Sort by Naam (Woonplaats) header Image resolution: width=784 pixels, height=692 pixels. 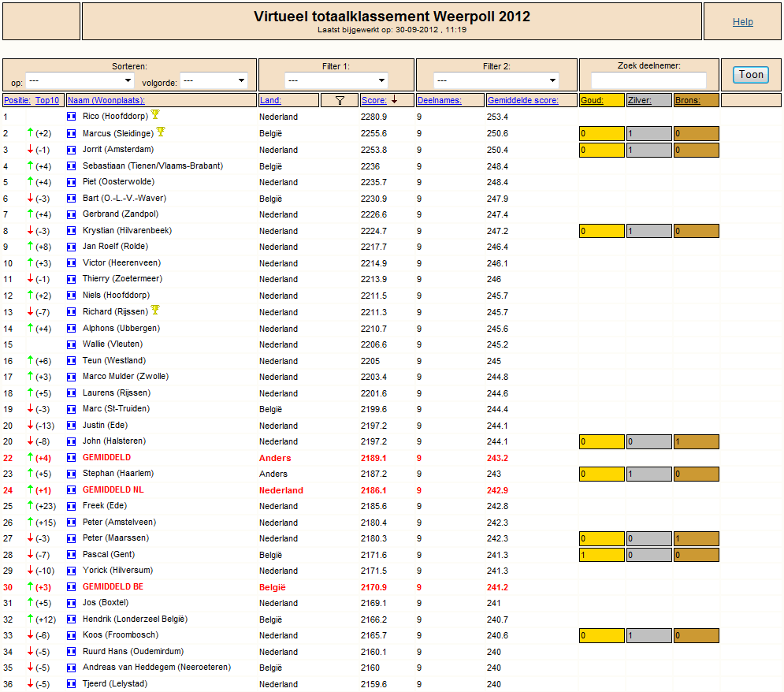click(106, 101)
